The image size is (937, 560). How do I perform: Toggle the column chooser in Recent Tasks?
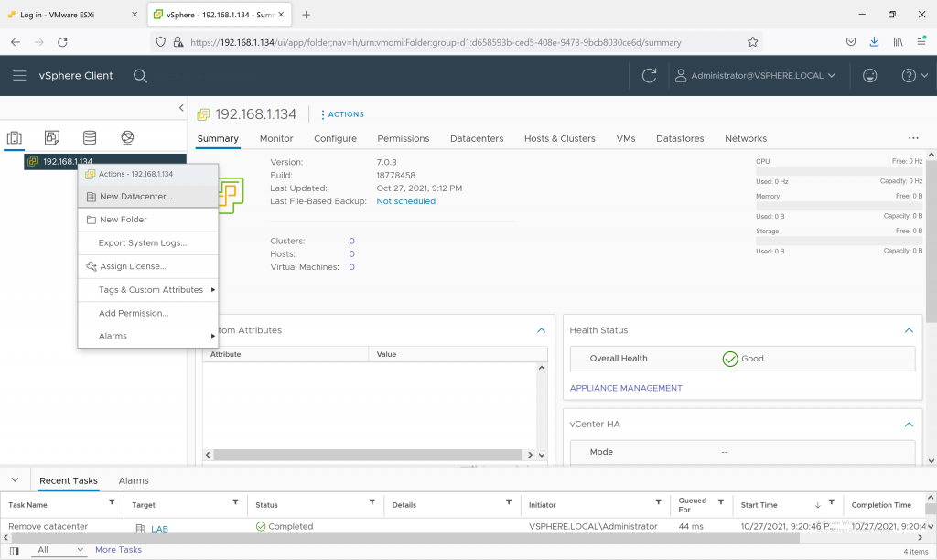point(15,551)
